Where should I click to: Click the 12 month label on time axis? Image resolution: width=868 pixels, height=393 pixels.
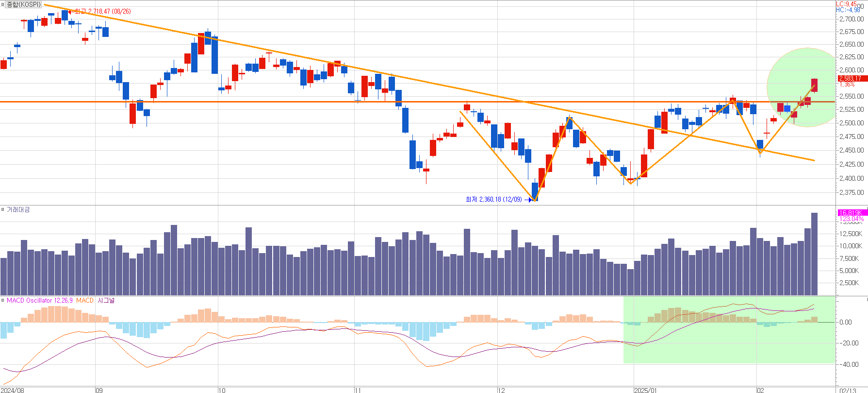(x=501, y=390)
